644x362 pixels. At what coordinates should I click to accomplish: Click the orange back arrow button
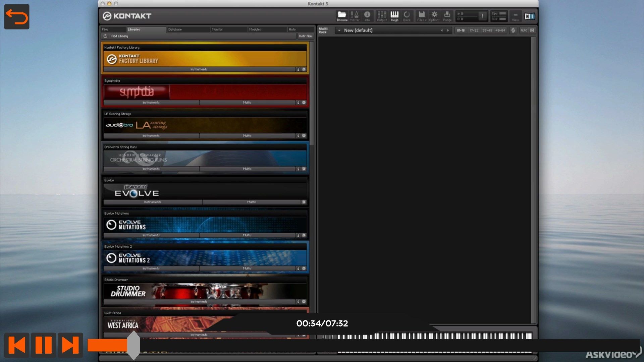click(17, 17)
